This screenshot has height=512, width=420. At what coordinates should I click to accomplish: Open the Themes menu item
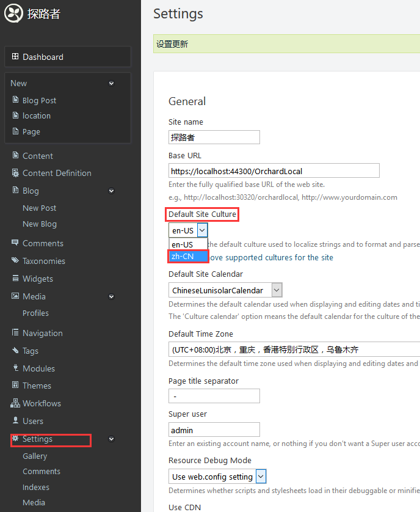coord(37,386)
